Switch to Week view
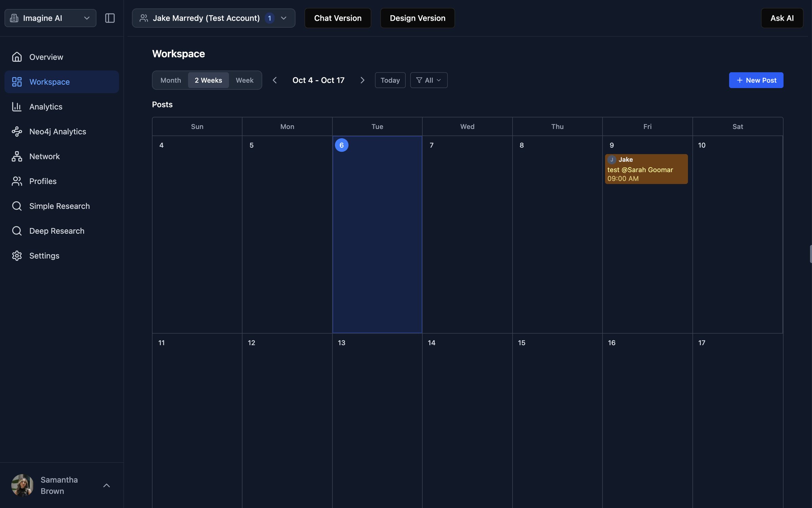The image size is (812, 508). pos(245,80)
